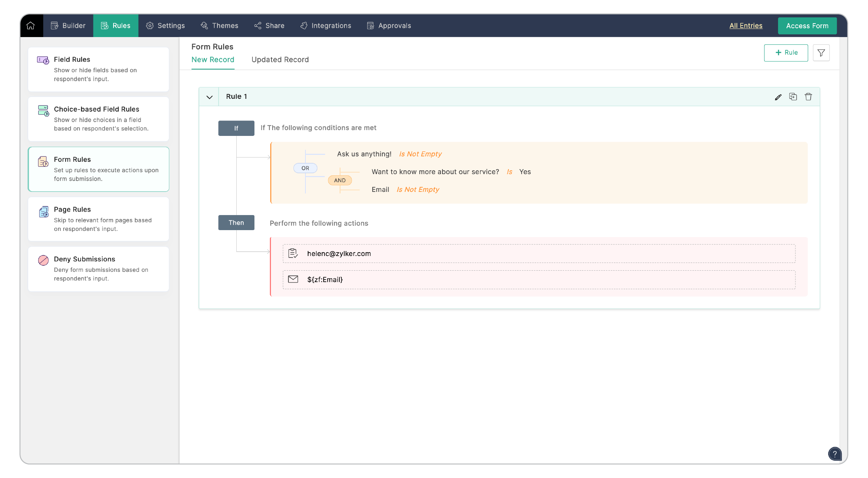Delete Rule 1 with trash icon
This screenshot has height=478, width=868.
point(808,97)
